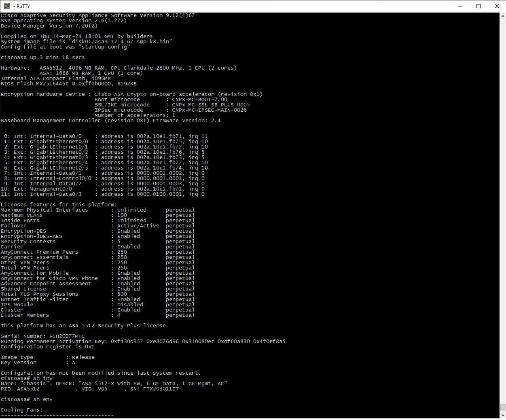The width and height of the screenshot is (506, 420).
Task: Click 'Encryption-3DES-AES' license row
Action: pyautogui.click(x=97, y=236)
